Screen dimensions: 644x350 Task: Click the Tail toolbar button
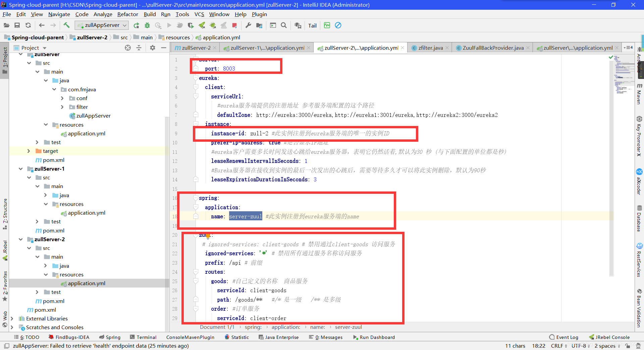point(312,26)
